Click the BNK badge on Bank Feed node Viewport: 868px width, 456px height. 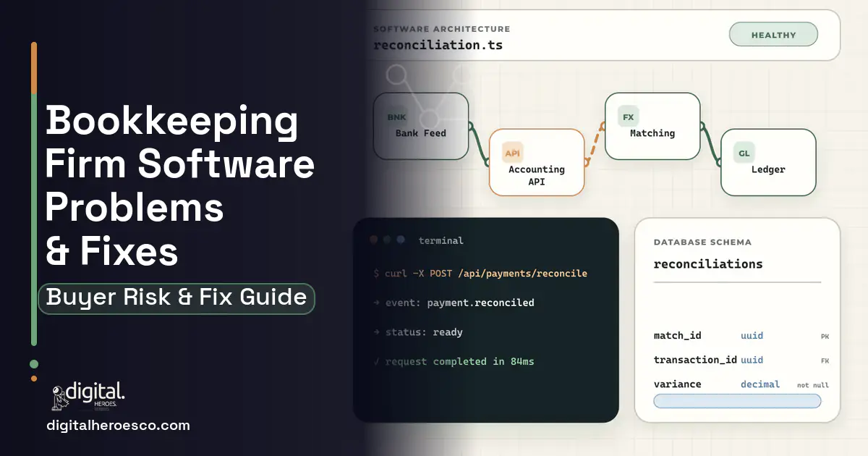[x=397, y=117]
